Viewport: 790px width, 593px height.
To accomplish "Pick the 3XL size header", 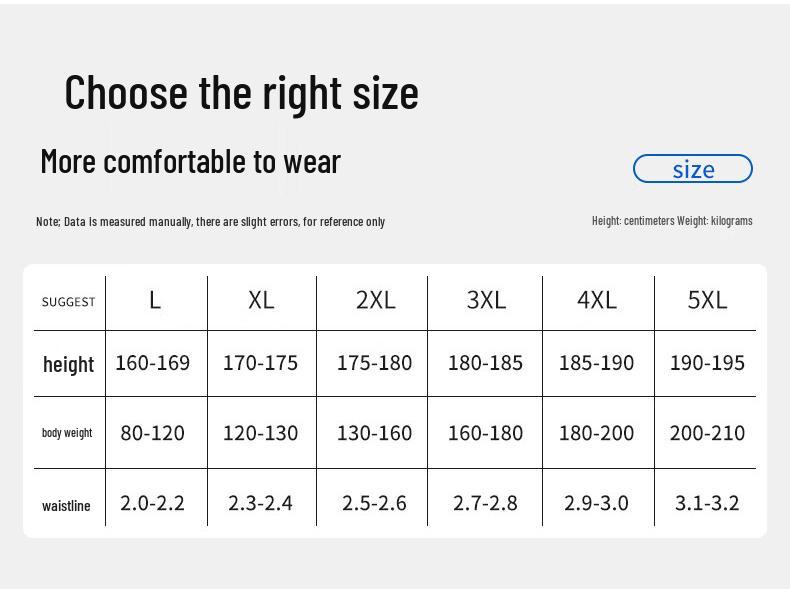I will pyautogui.click(x=486, y=300).
